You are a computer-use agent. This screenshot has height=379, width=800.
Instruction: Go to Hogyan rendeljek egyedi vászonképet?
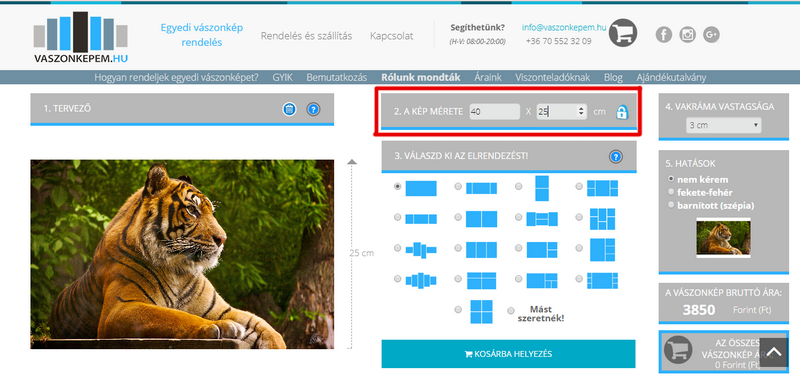tap(177, 78)
